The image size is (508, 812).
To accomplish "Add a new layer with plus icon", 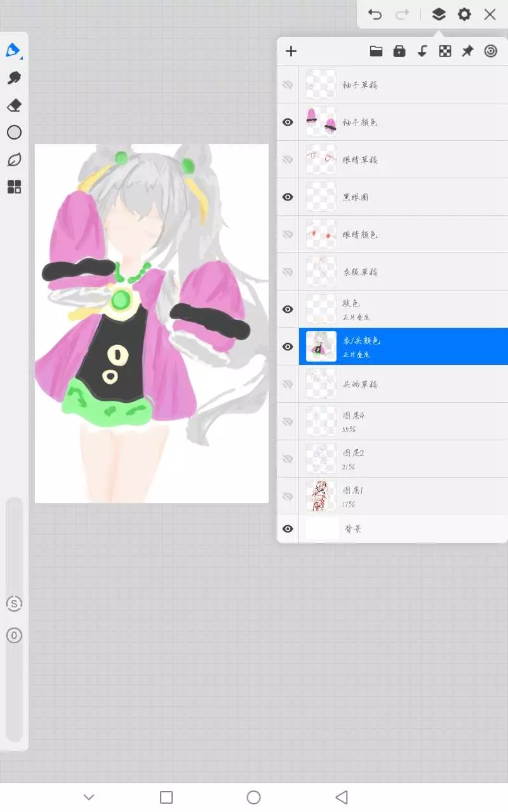I will point(291,51).
